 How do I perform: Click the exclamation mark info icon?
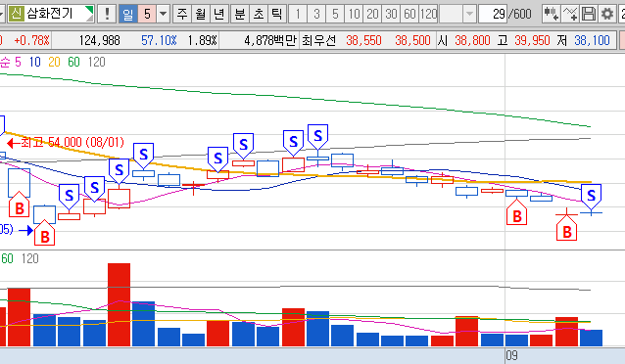pos(107,15)
